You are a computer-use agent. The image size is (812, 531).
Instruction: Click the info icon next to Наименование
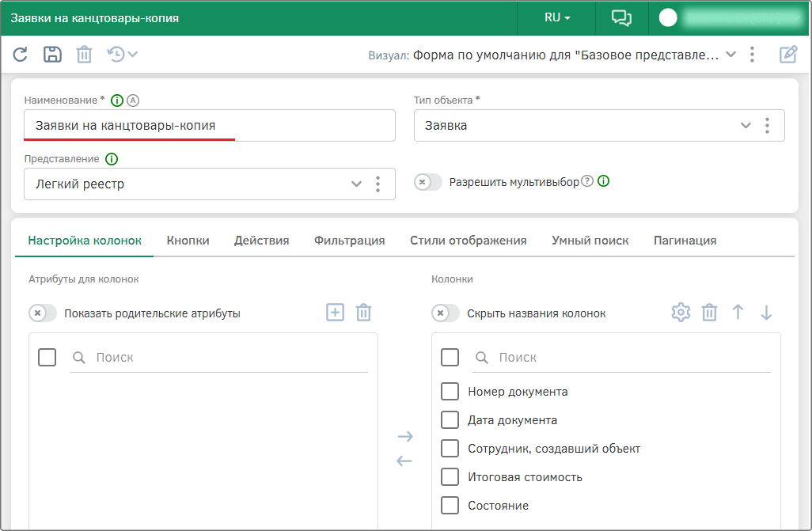(x=117, y=101)
